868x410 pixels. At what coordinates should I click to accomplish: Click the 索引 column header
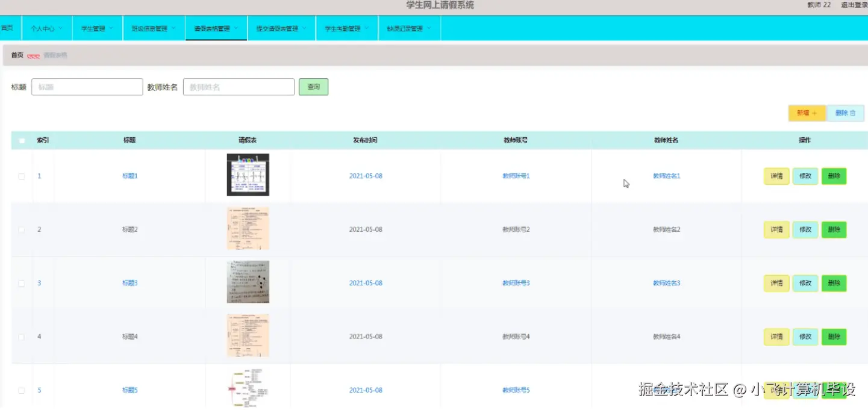pos(43,140)
